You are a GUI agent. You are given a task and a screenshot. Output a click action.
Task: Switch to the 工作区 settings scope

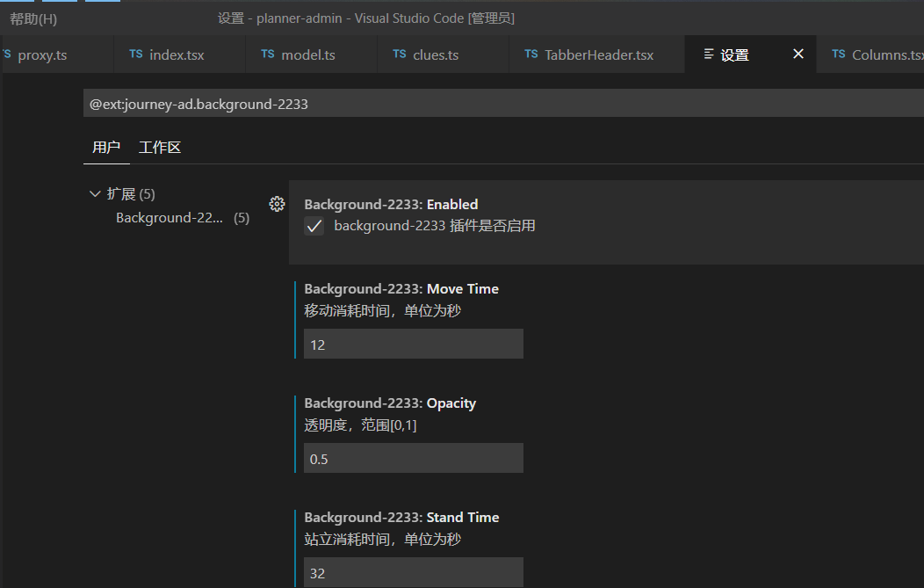159,147
